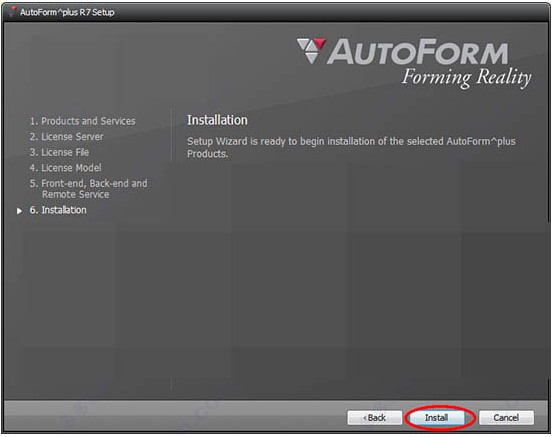Viewport: 553px width, 437px height.
Task: Cancel the AutoForm setup wizard
Action: pyautogui.click(x=506, y=418)
